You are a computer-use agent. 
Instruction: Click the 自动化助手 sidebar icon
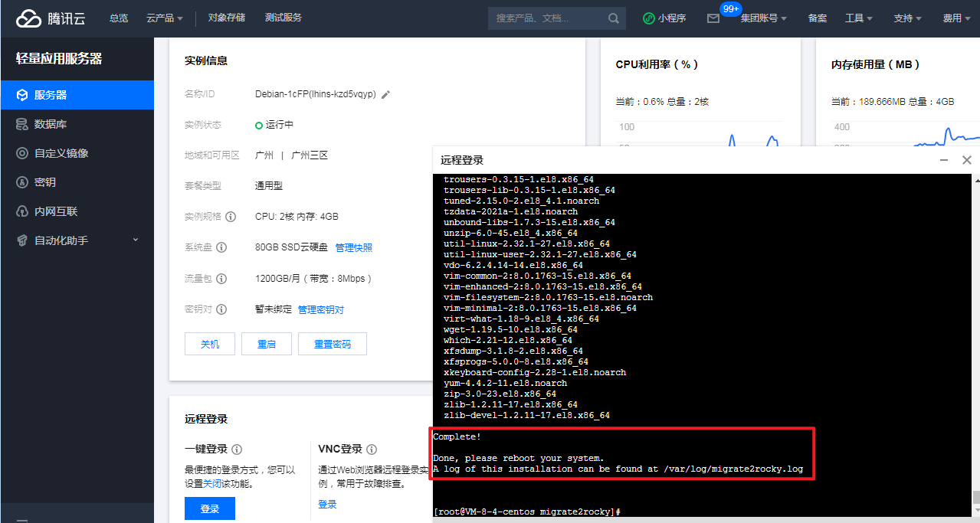(22, 240)
